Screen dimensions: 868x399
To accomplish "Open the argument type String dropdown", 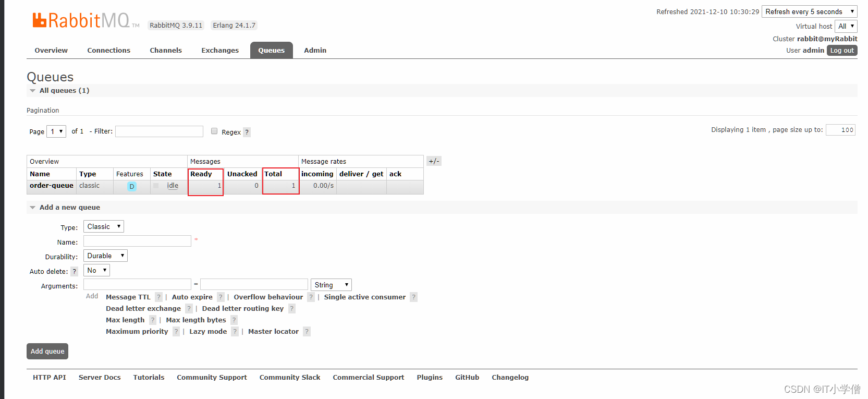I will pos(331,285).
